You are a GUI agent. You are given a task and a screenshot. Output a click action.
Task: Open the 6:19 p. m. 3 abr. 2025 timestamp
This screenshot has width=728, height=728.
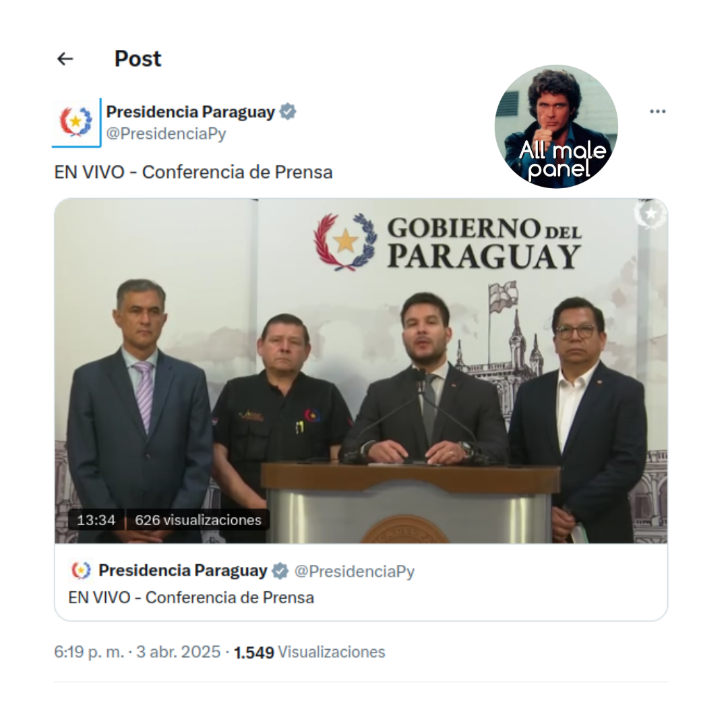[x=138, y=653]
